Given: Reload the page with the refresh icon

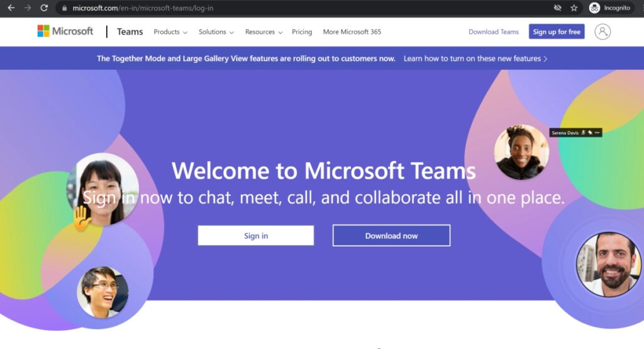Looking at the screenshot, I should pyautogui.click(x=44, y=8).
